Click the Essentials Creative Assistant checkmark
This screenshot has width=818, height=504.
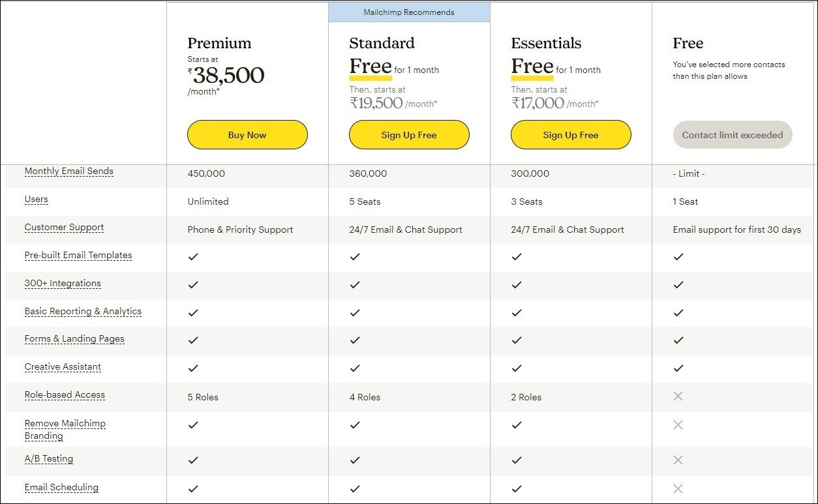517,368
